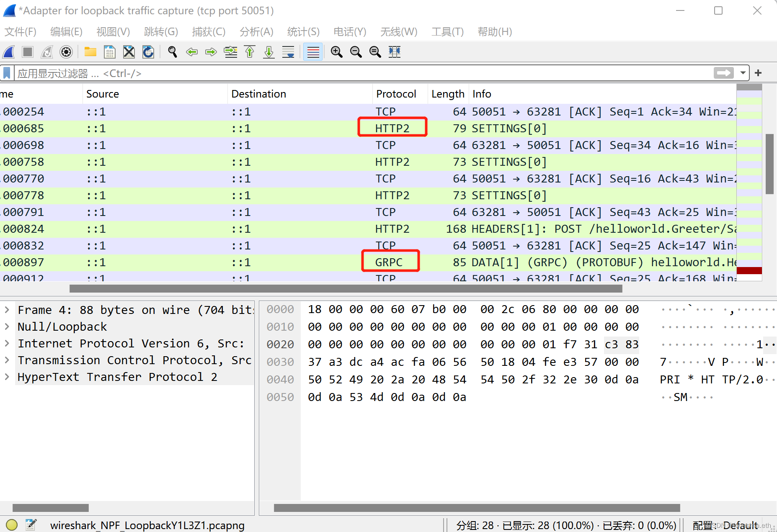The width and height of the screenshot is (777, 532).
Task: Open the 分析(A) menu
Action: tap(256, 32)
